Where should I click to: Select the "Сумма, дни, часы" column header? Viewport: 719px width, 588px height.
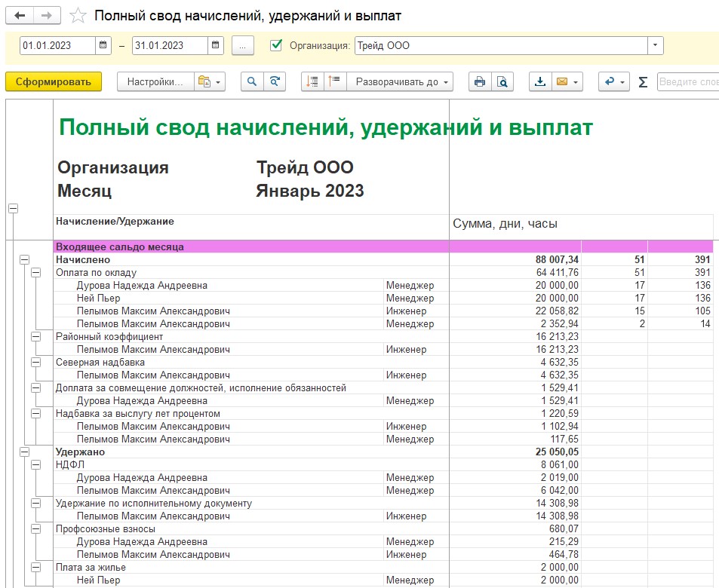pos(505,224)
